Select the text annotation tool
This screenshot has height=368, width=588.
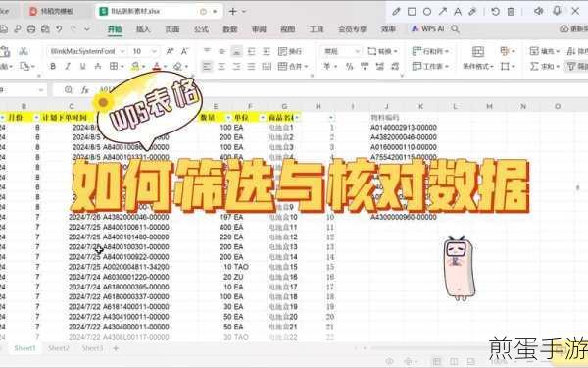458,11
